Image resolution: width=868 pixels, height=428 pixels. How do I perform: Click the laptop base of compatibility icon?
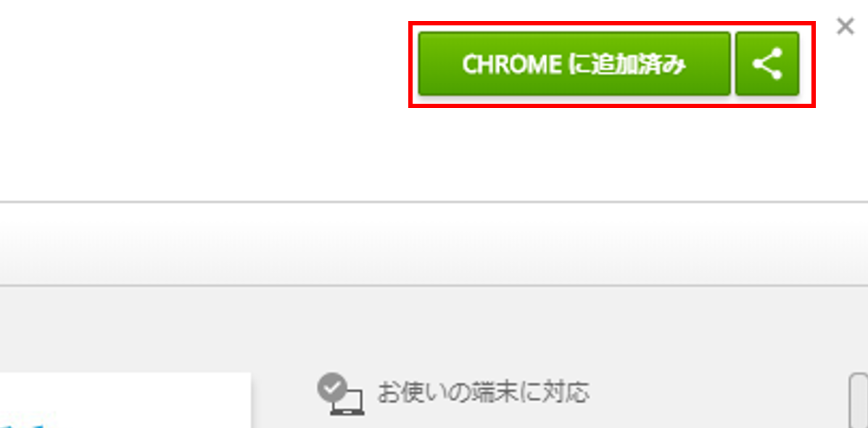pos(347,413)
